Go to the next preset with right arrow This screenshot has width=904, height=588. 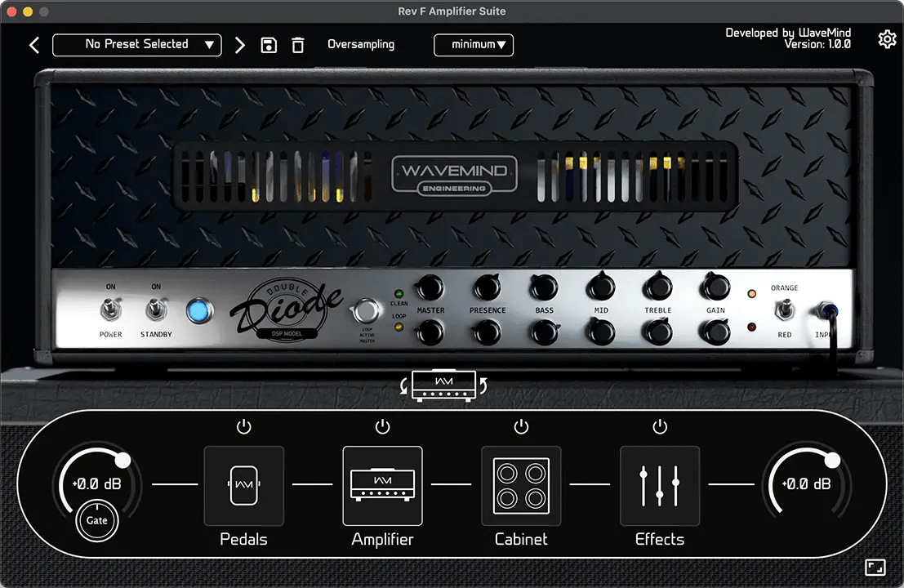click(x=240, y=45)
